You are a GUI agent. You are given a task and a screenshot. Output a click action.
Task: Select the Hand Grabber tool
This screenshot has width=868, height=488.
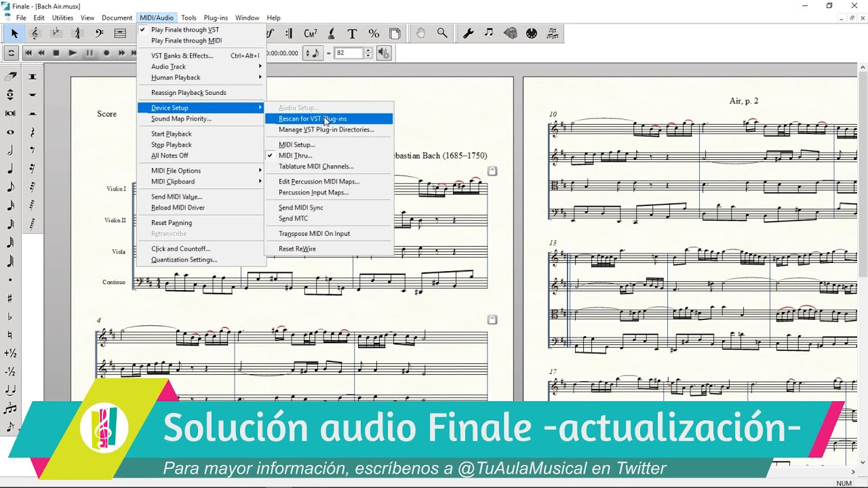(x=421, y=33)
